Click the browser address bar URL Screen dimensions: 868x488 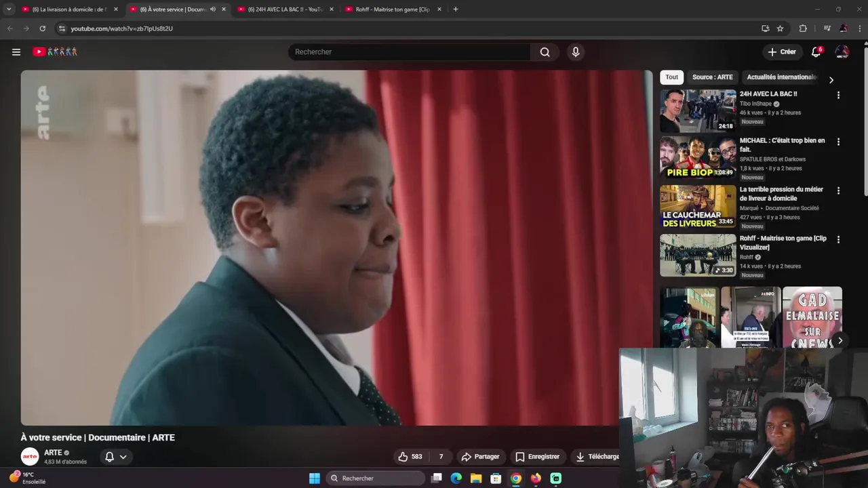pos(122,28)
